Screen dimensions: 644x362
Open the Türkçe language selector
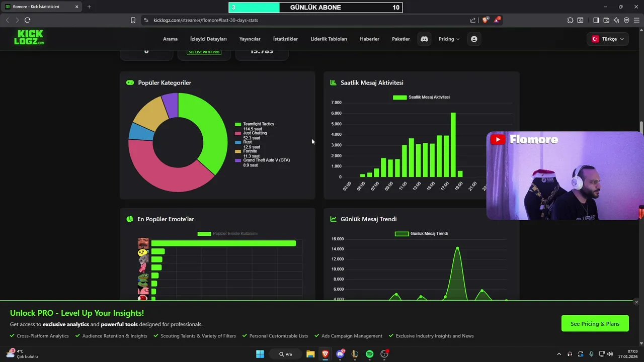608,39
